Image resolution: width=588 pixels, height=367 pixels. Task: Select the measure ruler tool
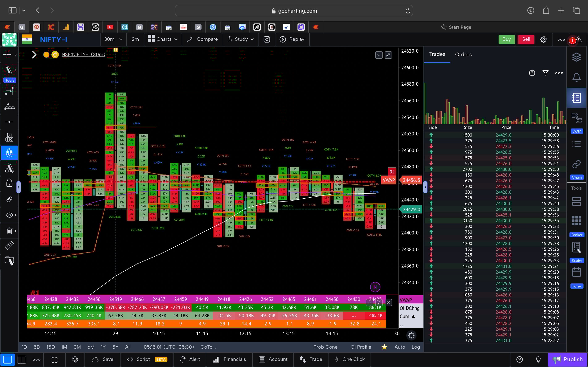click(x=9, y=245)
